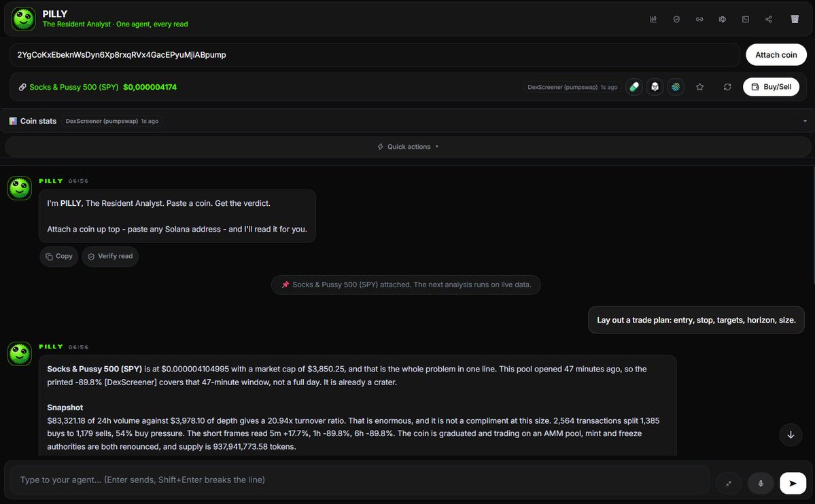Click the Attach coin button

(776, 54)
